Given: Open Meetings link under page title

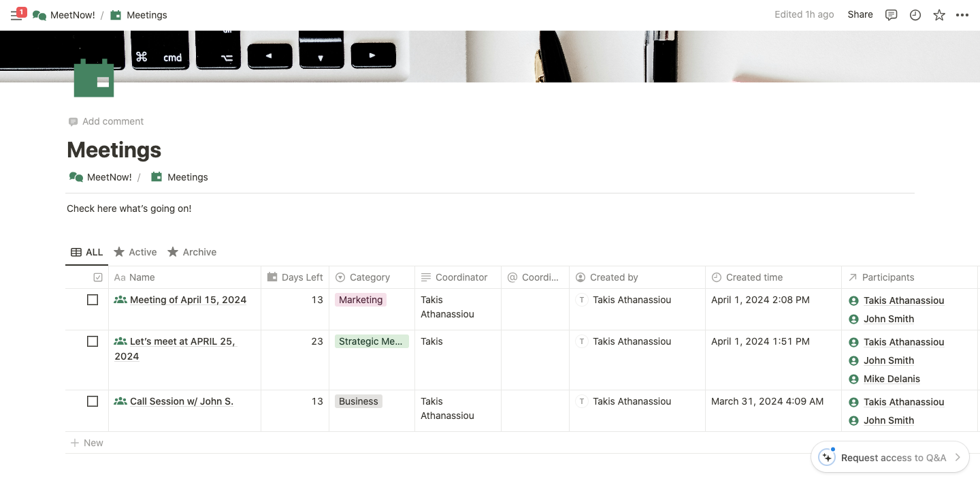Looking at the screenshot, I should tap(180, 177).
